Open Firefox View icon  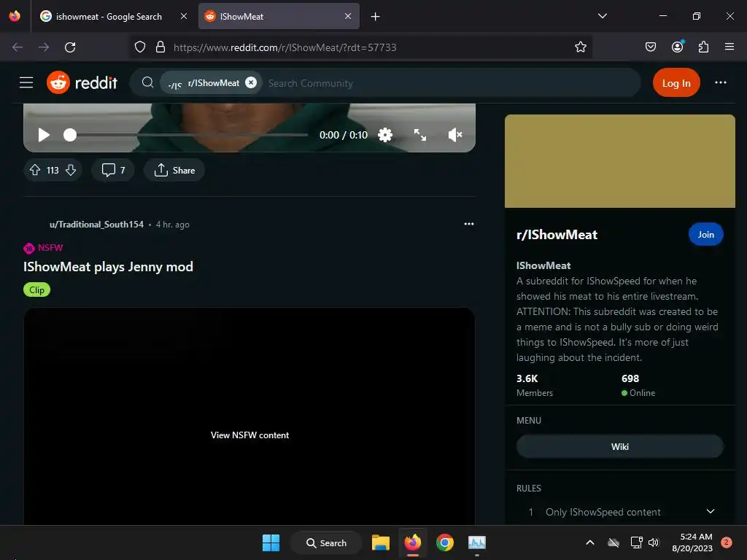15,16
